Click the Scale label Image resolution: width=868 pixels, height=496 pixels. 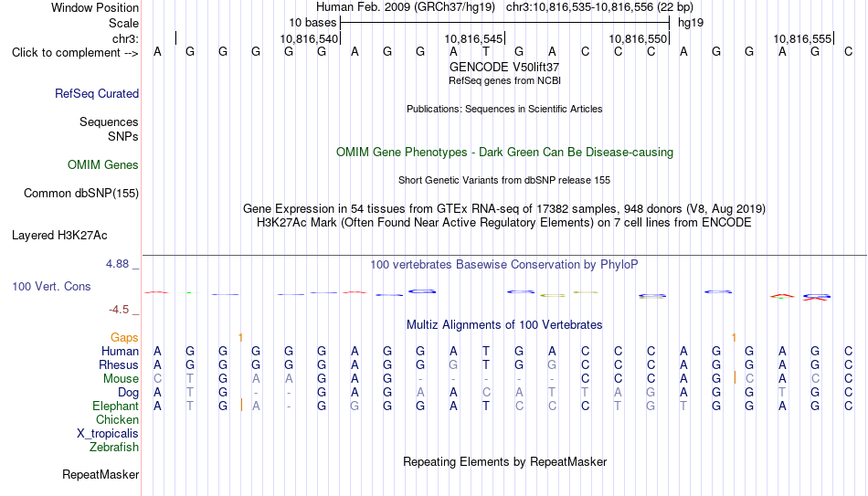tap(123, 23)
